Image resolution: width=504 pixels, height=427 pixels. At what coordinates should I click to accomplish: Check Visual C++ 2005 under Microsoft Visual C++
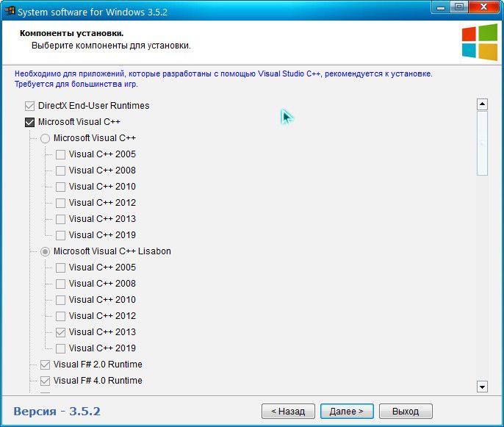pos(60,154)
